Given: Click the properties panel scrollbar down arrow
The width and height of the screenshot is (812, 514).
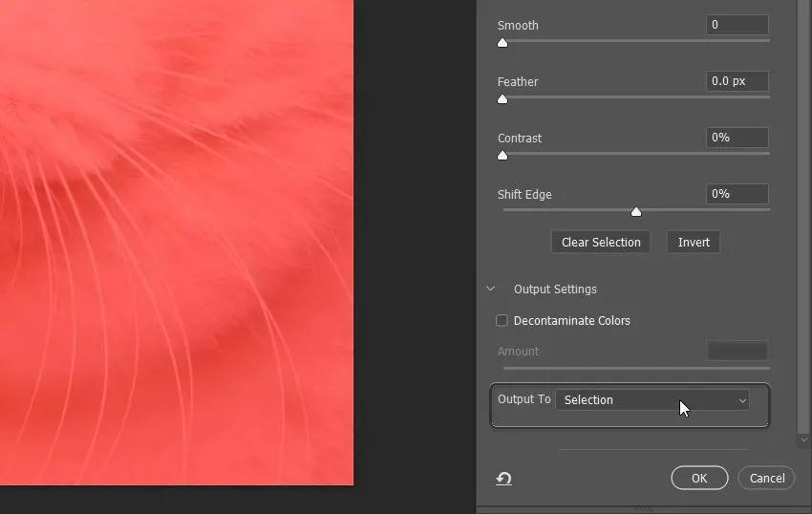Looking at the screenshot, I should click(803, 439).
